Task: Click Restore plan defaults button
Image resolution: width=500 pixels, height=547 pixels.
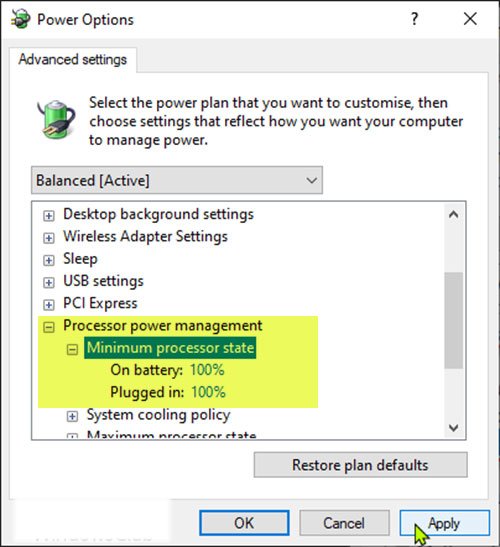Action: coord(360,465)
